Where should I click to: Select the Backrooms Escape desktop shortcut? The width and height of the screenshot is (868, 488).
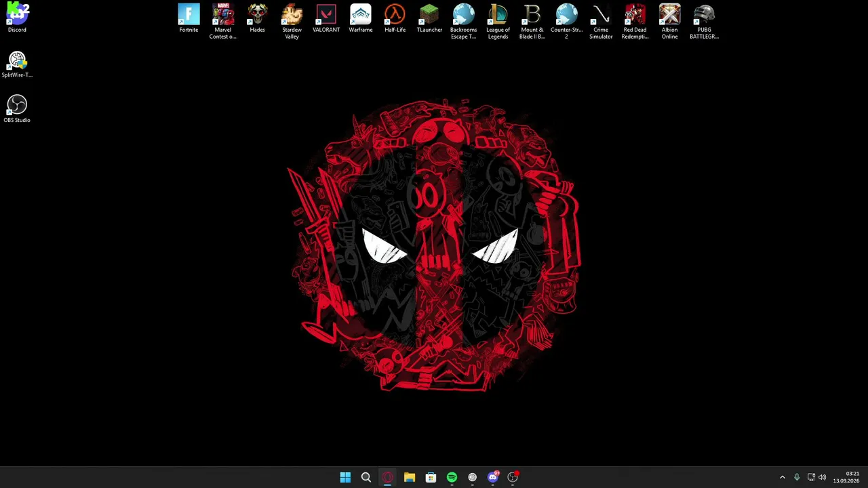tap(464, 21)
